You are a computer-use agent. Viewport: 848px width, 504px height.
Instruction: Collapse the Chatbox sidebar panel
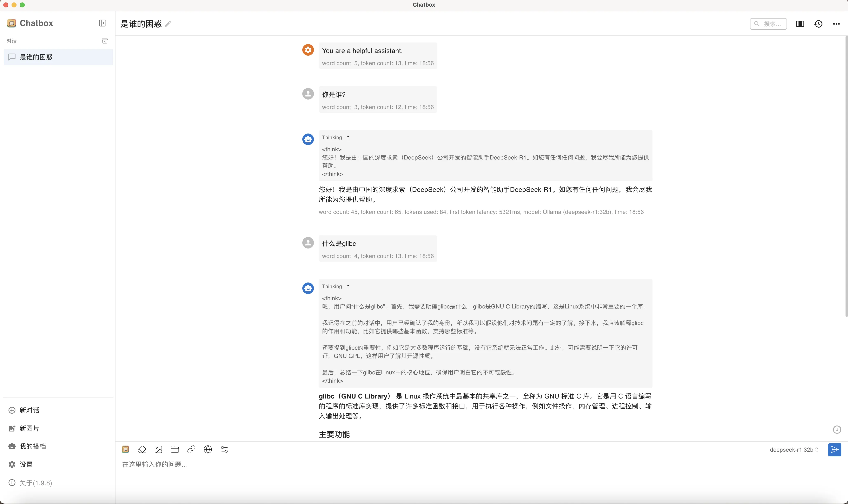103,23
